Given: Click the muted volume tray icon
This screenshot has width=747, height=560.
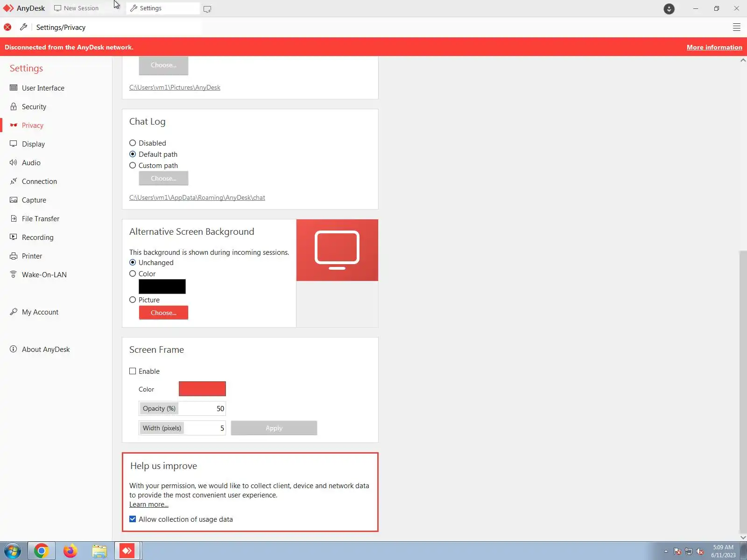Looking at the screenshot, I should (x=700, y=552).
